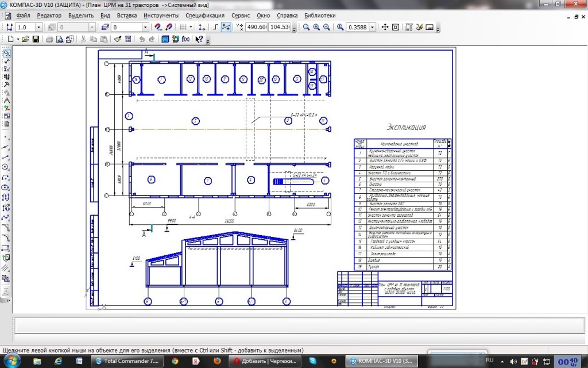This screenshot has width=588, height=368.
Task: Expand the current layer number dropdown
Action: [145, 27]
